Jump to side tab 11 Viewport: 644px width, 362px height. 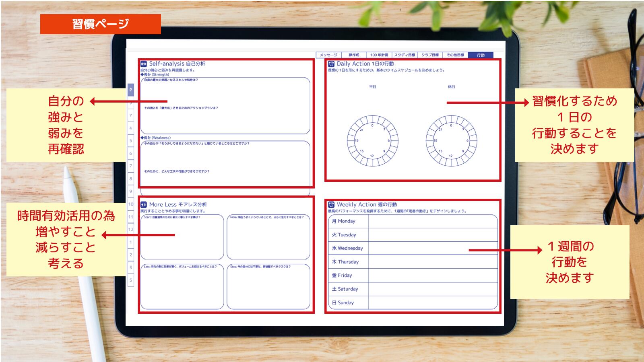[130, 217]
